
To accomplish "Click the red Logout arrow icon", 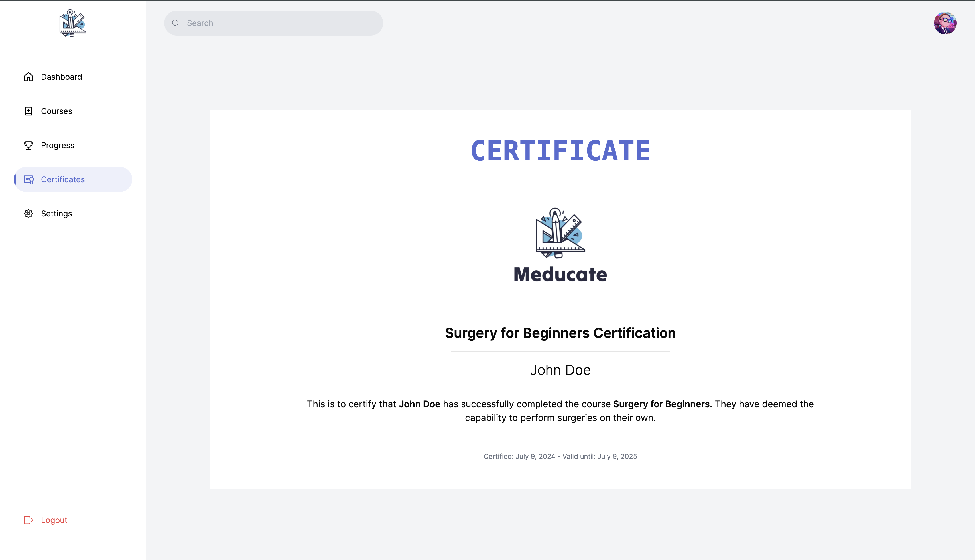I will coord(29,520).
